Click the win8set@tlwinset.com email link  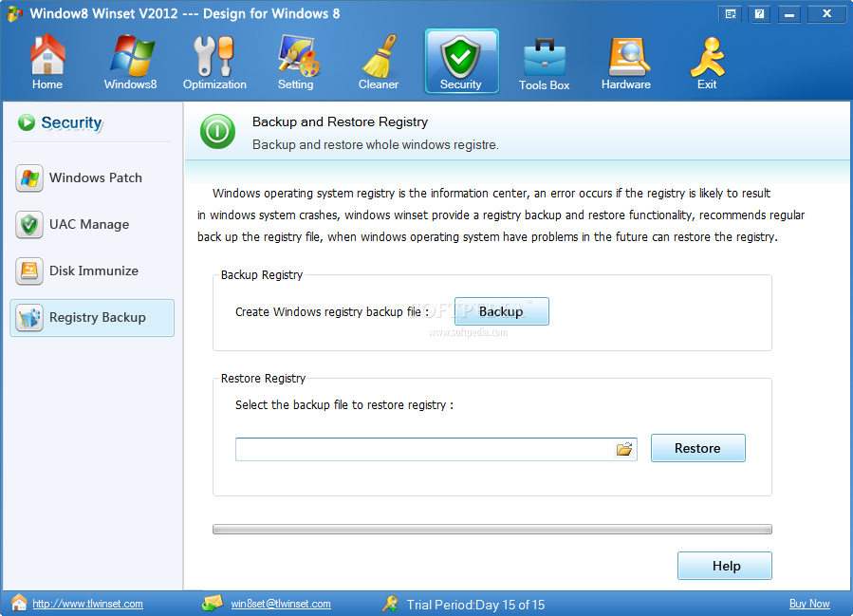point(281,604)
